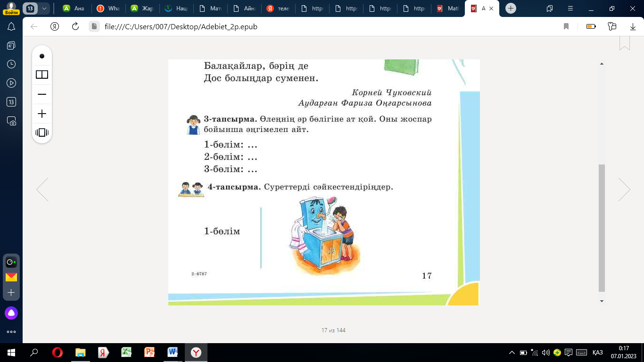The image size is (644, 362).
Task: Zoom out with the reader minus button
Action: click(x=42, y=94)
